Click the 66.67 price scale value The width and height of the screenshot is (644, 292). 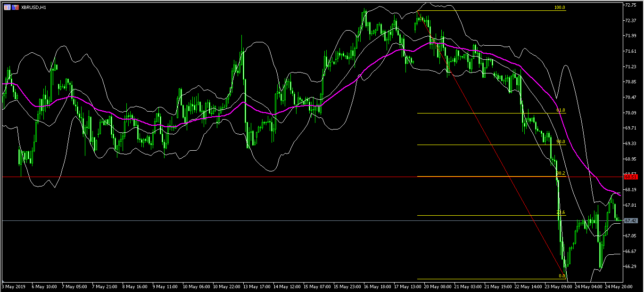point(631,251)
